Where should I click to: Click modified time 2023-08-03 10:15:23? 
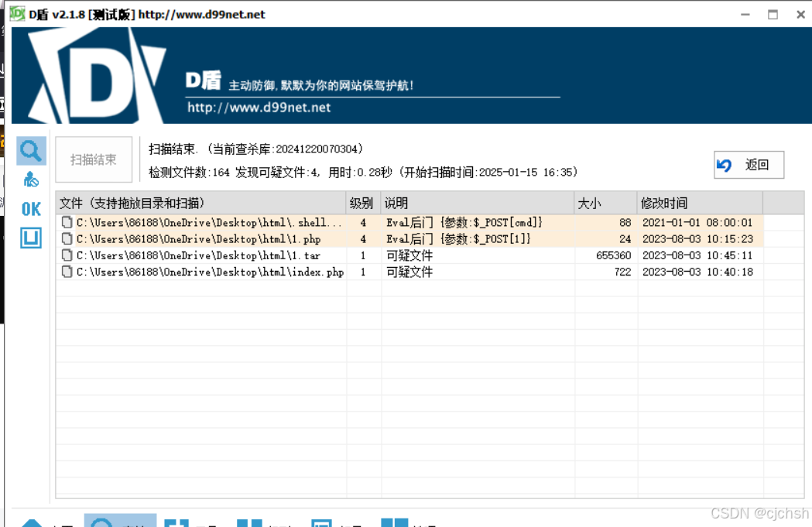pos(697,239)
